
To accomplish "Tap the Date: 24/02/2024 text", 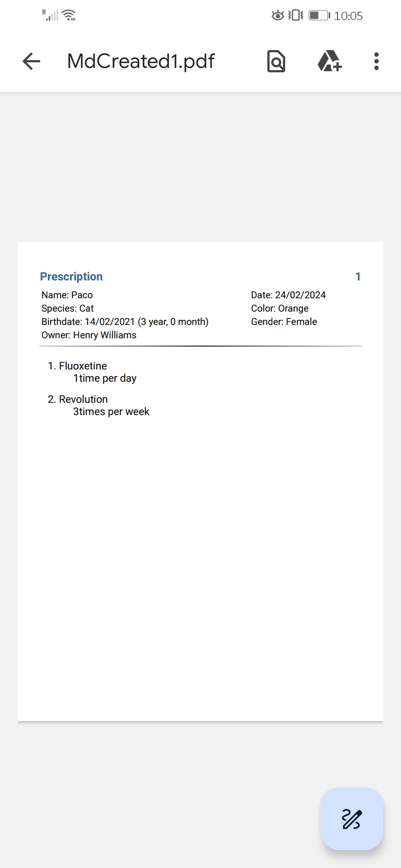I will pos(288,295).
